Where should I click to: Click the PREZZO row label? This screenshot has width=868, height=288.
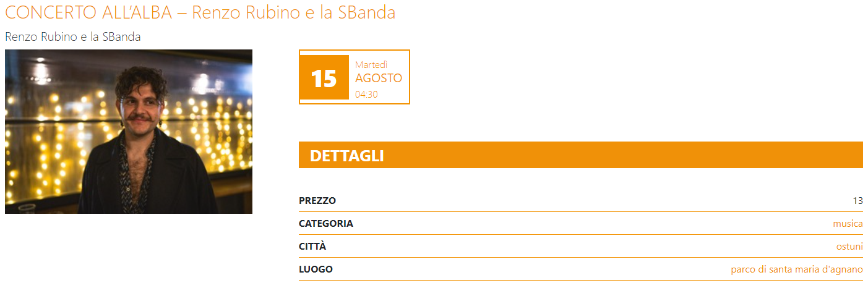coord(317,201)
